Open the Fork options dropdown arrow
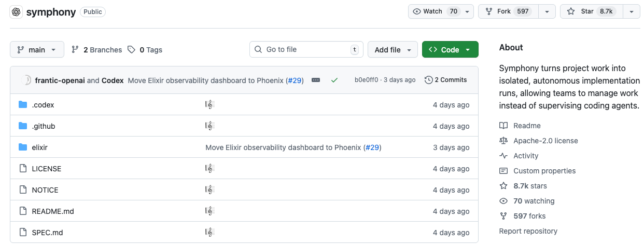 (x=547, y=11)
